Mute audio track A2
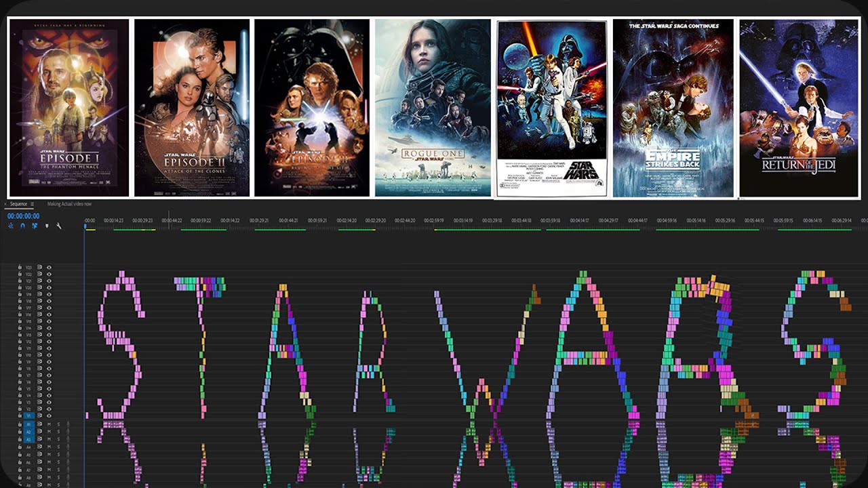The height and width of the screenshot is (488, 868). (x=49, y=432)
